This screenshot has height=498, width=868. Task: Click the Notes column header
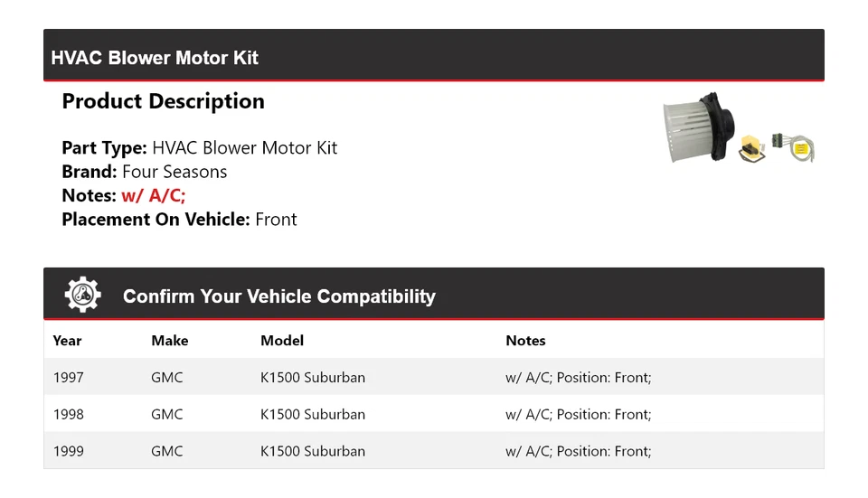[525, 341]
